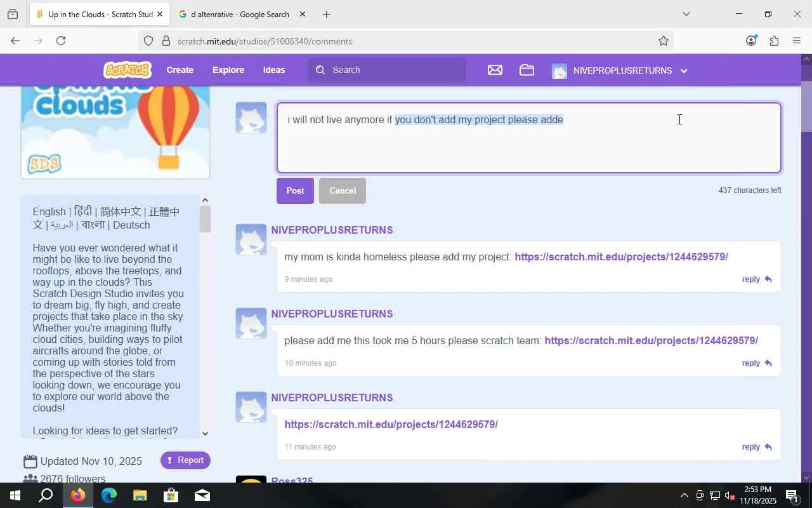Click the search magnifier icon in Scratch

tap(320, 70)
